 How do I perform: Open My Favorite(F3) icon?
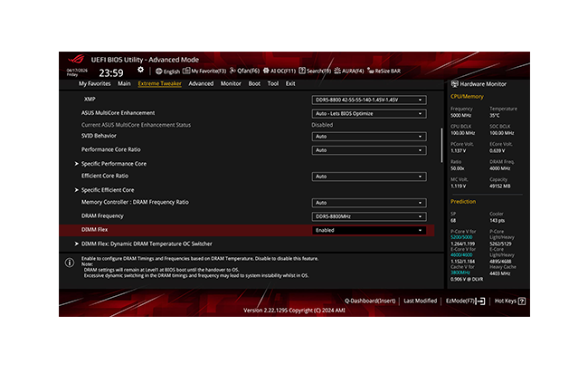point(186,71)
